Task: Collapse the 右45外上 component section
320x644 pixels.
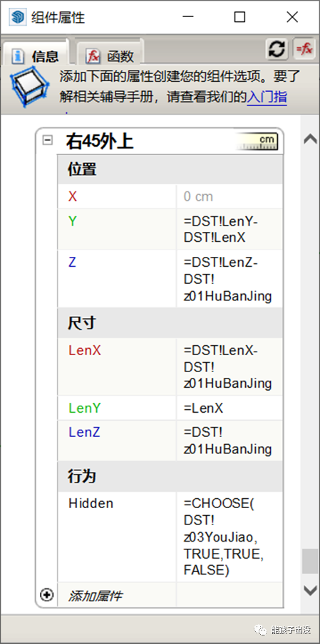Action: coord(48,140)
